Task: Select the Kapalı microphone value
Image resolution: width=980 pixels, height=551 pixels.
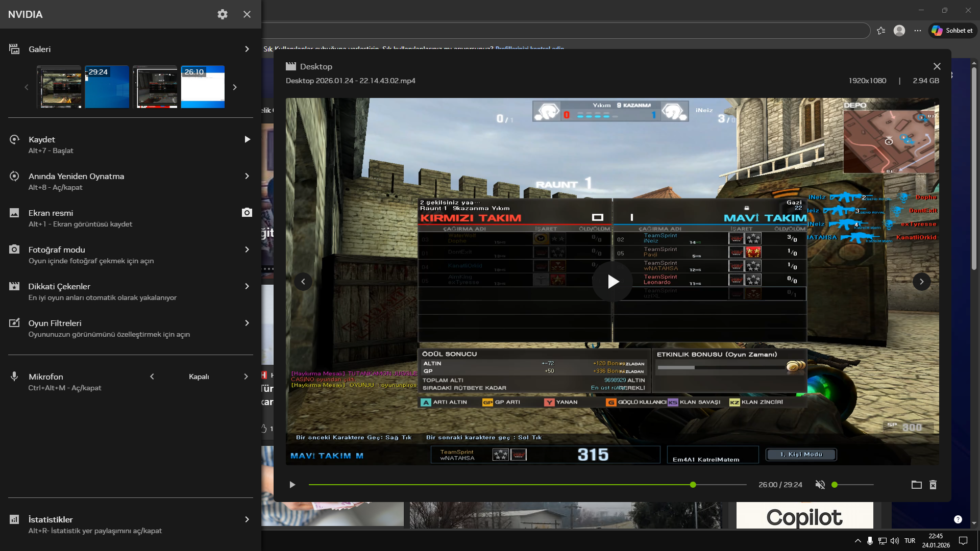Action: 199,377
